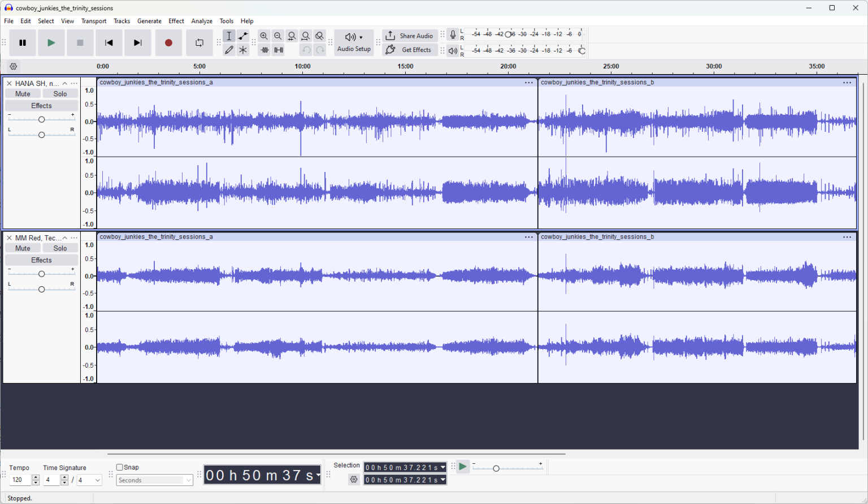
Task: Collapse the HANA SH track
Action: 65,84
